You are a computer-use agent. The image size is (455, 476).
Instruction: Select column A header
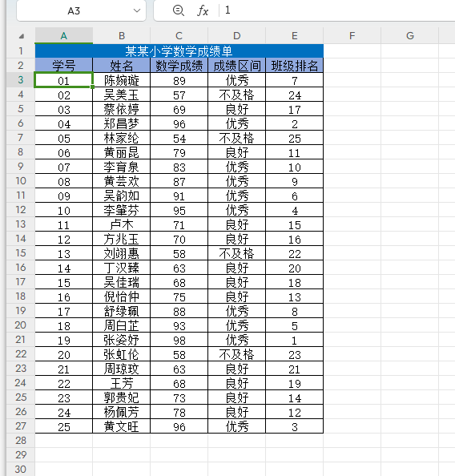coord(64,35)
